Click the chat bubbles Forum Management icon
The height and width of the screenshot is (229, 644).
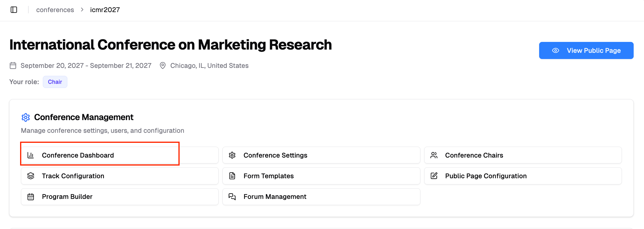click(x=232, y=197)
